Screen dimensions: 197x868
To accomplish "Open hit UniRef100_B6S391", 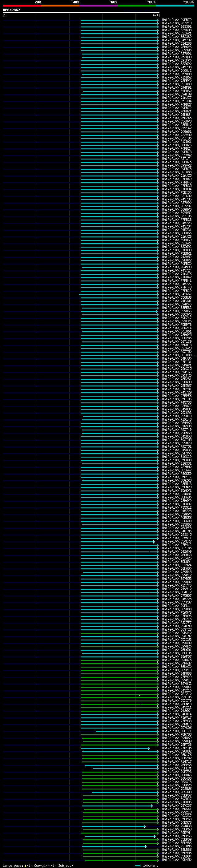I will click(177, 26).
